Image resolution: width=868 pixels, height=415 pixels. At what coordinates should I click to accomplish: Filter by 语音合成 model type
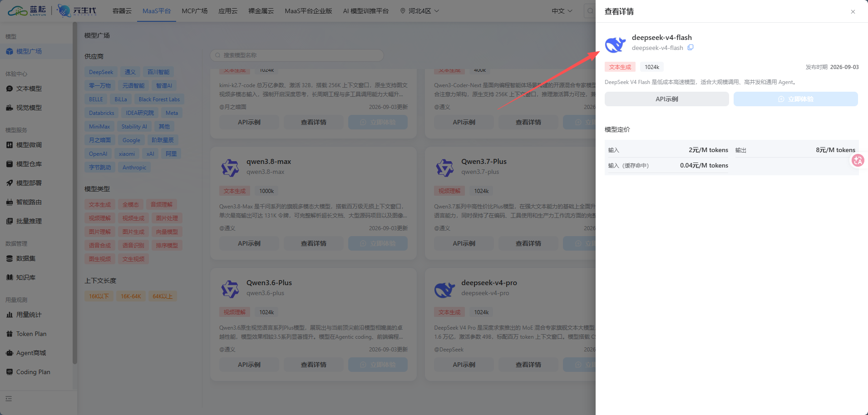[x=100, y=246]
